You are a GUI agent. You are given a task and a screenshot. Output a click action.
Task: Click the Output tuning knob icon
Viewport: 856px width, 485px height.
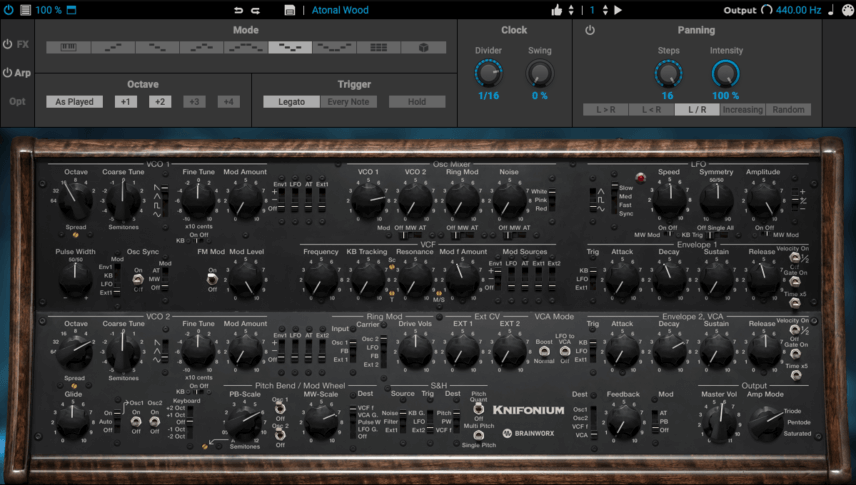[x=766, y=10]
